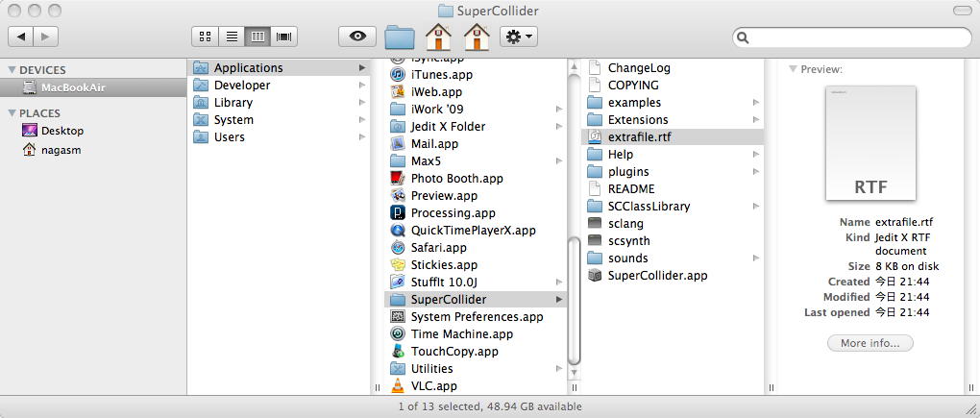Screen dimensions: 980x418
Task: Click the Safari.app compass icon
Action: [x=398, y=247]
